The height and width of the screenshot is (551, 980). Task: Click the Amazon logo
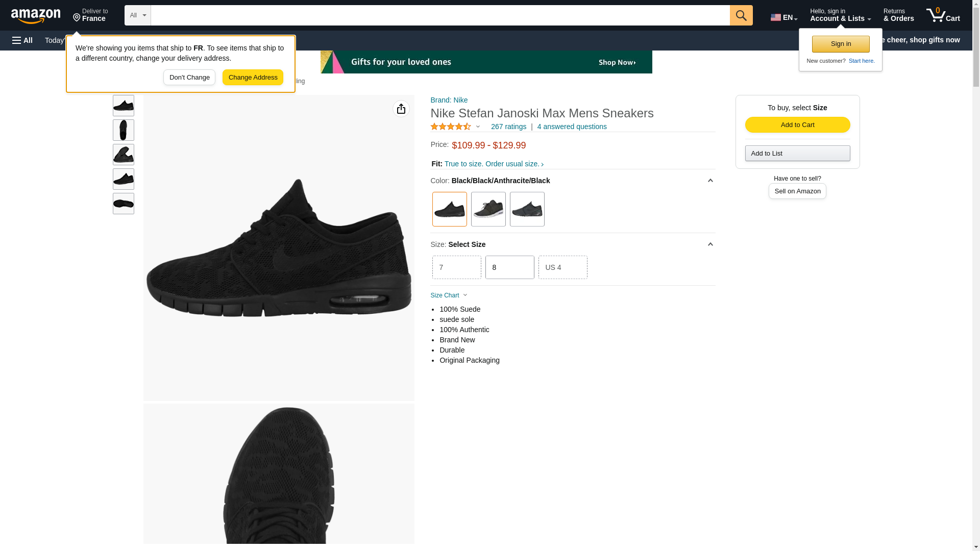(x=36, y=16)
